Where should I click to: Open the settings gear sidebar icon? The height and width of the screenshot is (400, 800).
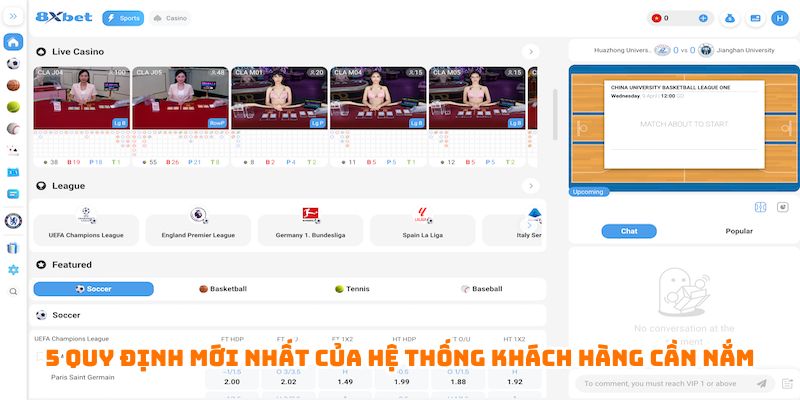13,270
